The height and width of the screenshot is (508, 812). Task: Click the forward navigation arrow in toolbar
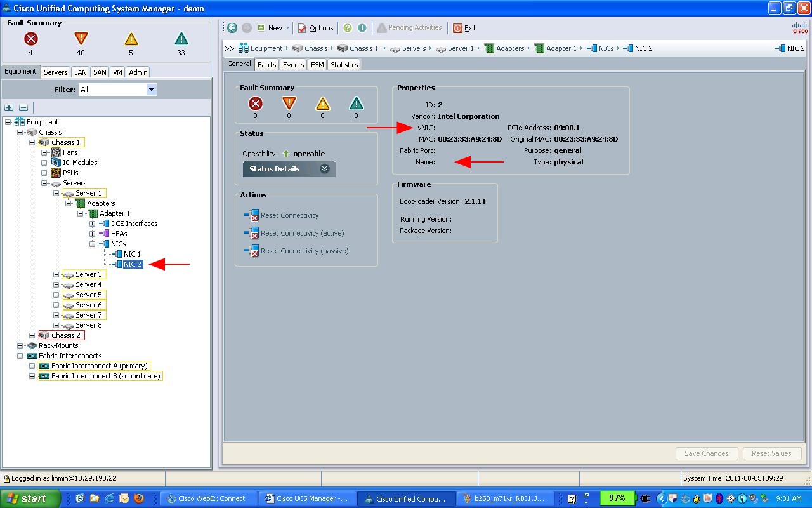click(247, 28)
